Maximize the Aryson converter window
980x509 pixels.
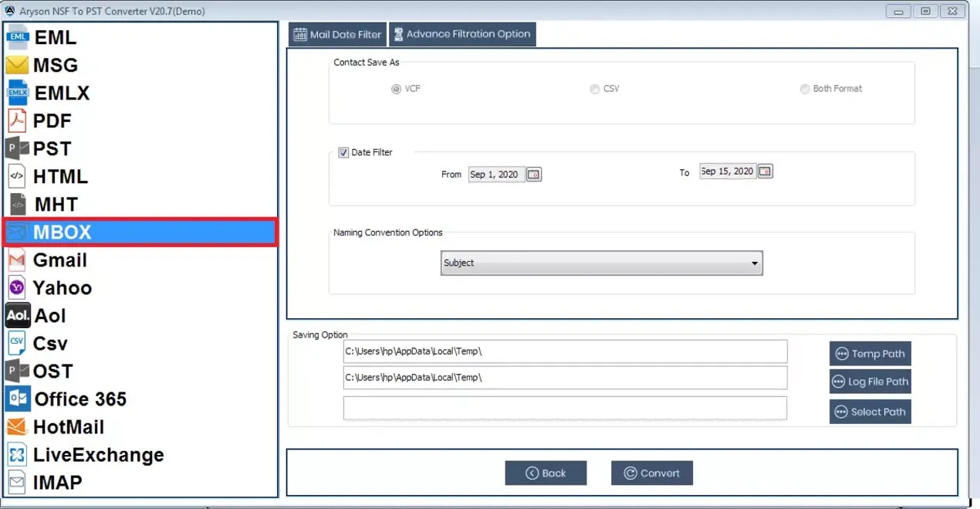(x=925, y=11)
